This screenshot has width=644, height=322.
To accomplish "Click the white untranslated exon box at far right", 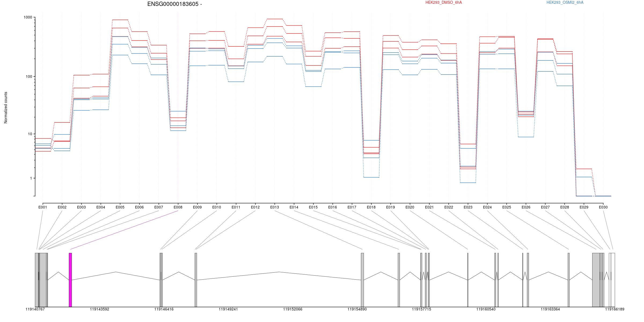I will pos(613,280).
